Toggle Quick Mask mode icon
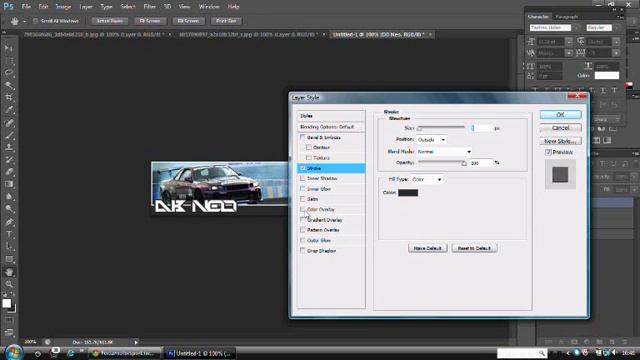640x360 pixels. click(x=9, y=321)
